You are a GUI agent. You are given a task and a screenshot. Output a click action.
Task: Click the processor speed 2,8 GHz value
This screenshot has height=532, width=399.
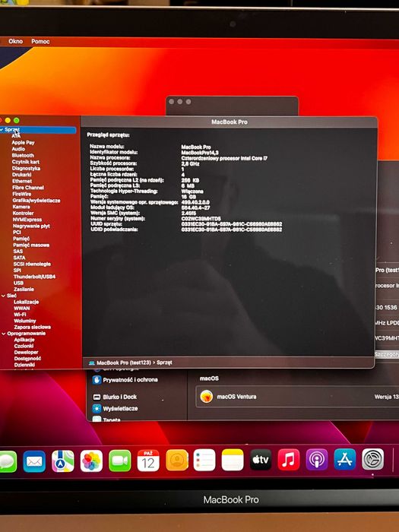point(190,164)
